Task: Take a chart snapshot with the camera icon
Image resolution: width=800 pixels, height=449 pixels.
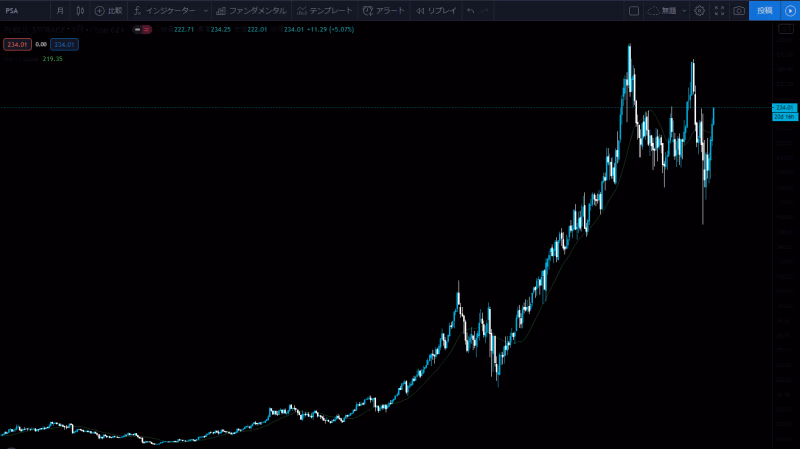Action: 738,10
